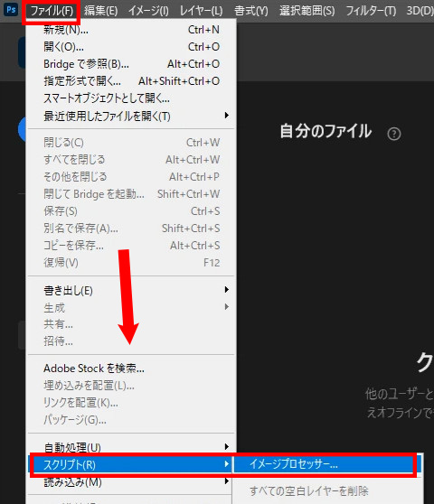Open the フィルター(T) menu
The height and width of the screenshot is (504, 434).
[371, 11]
